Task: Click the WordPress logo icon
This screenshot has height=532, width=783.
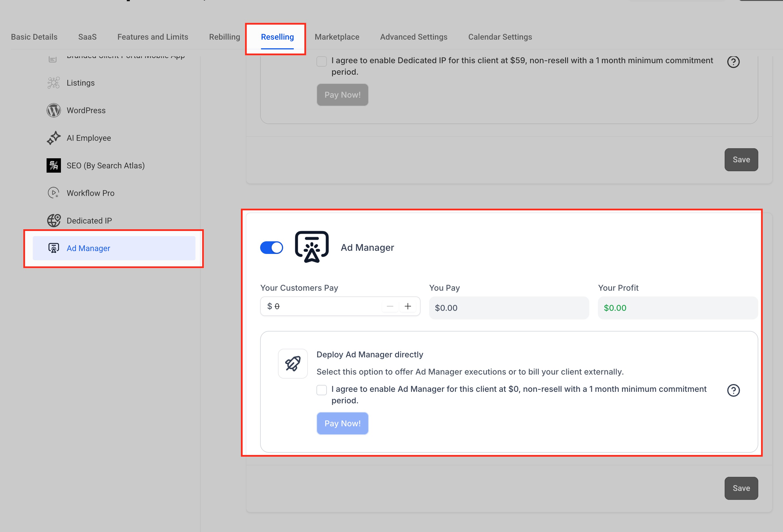Action: [x=53, y=110]
